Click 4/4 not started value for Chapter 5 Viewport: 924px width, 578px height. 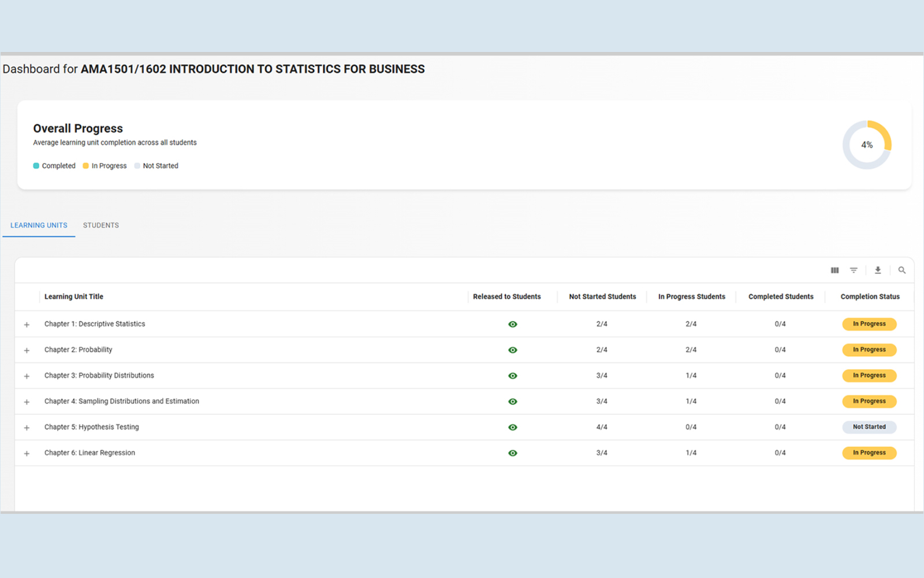click(x=602, y=427)
